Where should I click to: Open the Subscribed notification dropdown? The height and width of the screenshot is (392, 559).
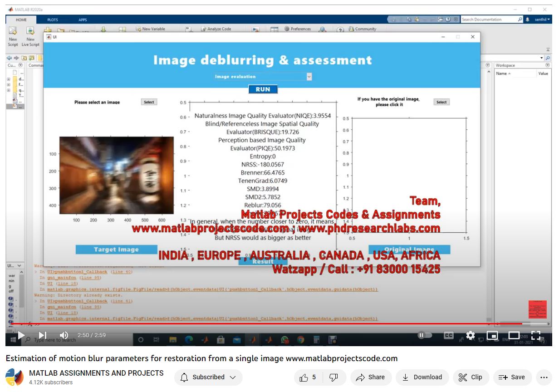pos(208,377)
